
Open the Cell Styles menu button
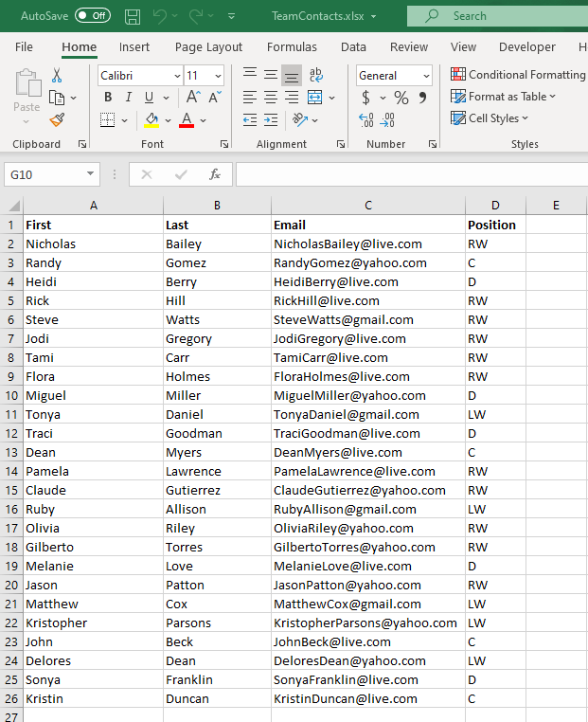click(490, 118)
